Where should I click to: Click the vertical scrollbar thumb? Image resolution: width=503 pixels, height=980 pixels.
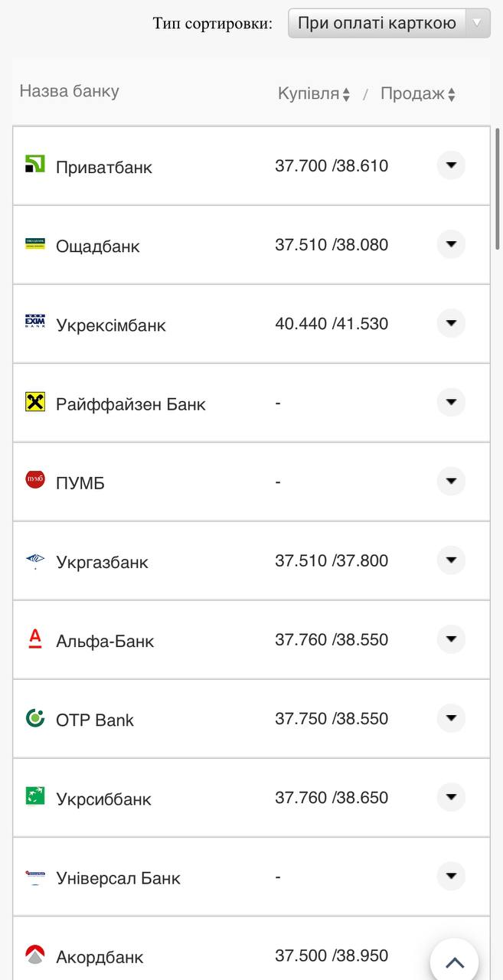[498, 189]
